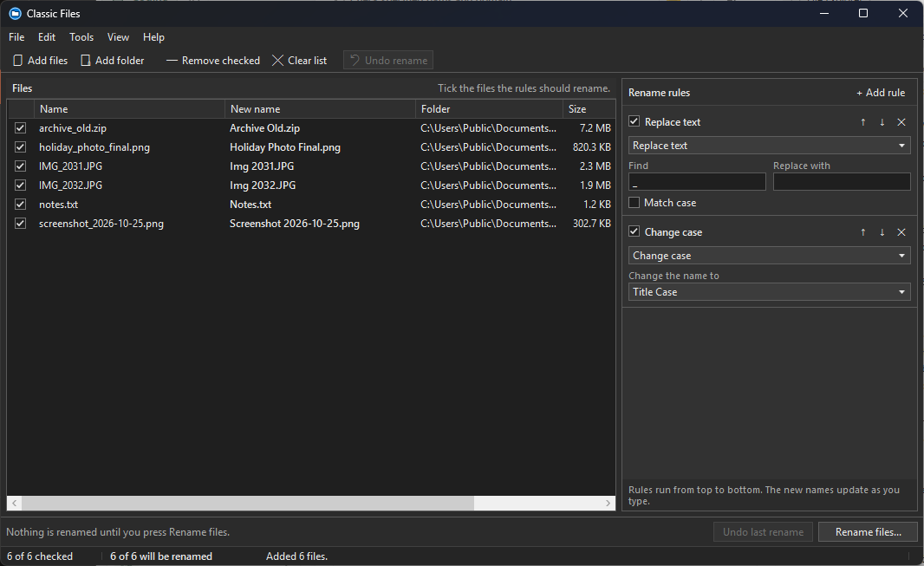The image size is (924, 566).
Task: Click the Classic Files app icon in title bar
Action: click(x=15, y=13)
